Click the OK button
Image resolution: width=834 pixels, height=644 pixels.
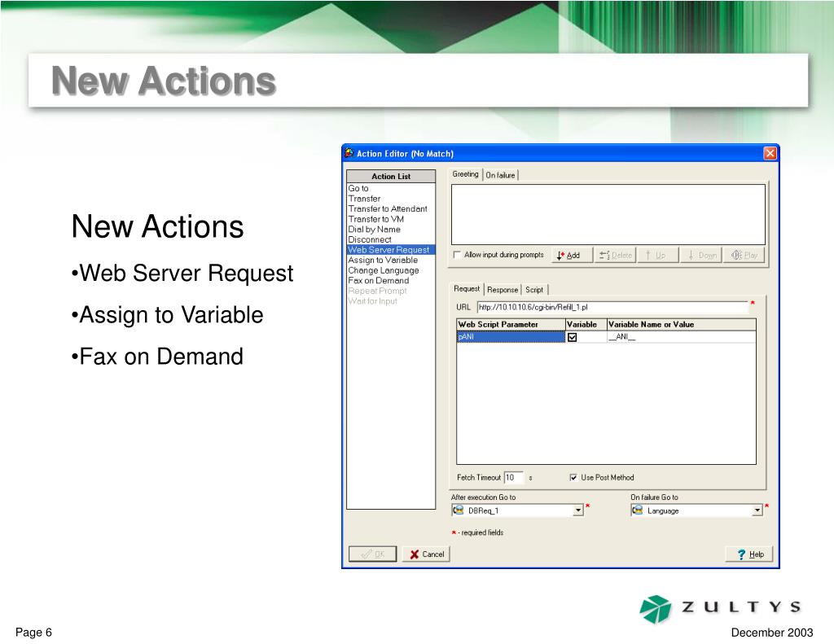372,554
